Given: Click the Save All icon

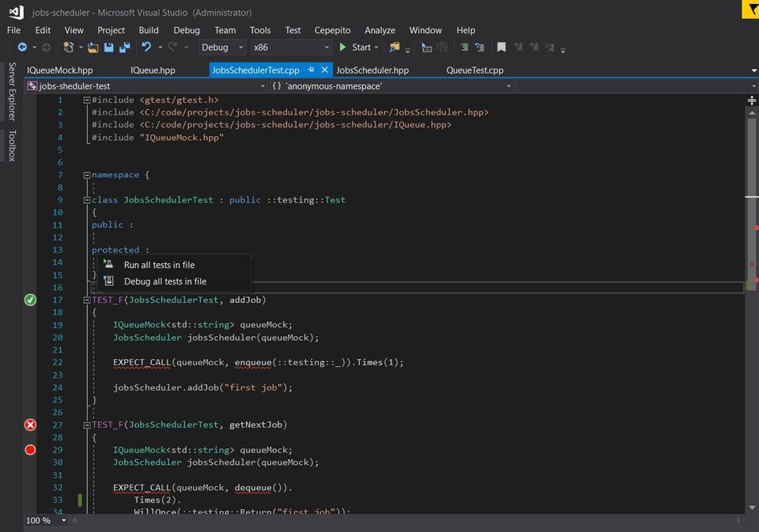Looking at the screenshot, I should coord(125,47).
